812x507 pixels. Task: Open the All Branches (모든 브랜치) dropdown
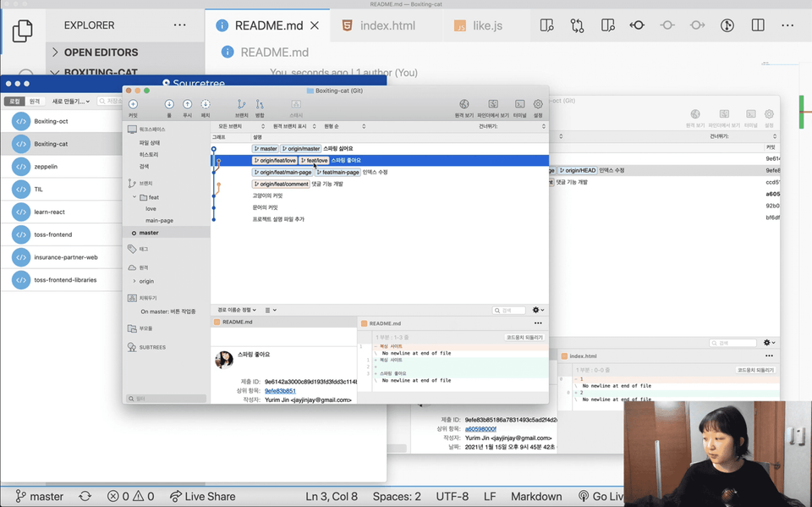[x=241, y=126]
